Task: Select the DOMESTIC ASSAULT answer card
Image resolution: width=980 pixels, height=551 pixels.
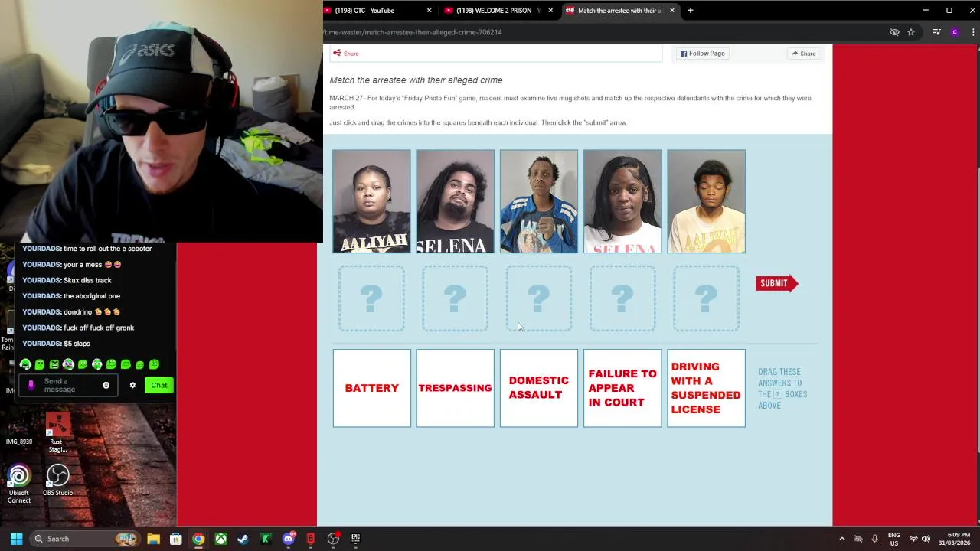Action: [539, 388]
